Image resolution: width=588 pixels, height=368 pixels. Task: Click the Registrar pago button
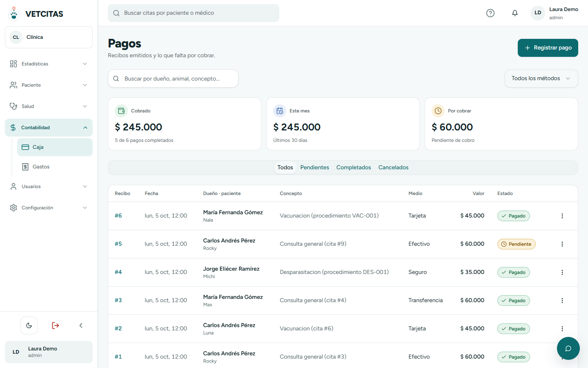[x=548, y=48]
